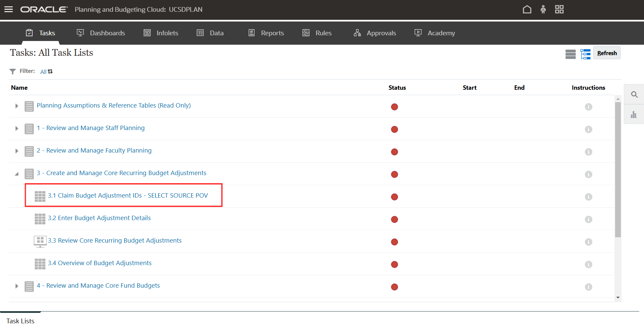644x331 pixels.
Task: Open 3.4 Overview of Budget Adjustments link
Action: point(100,263)
